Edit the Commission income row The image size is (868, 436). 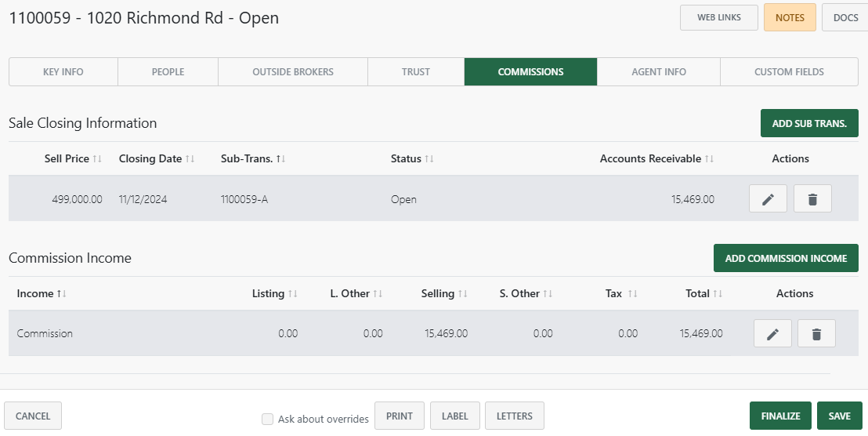click(772, 333)
